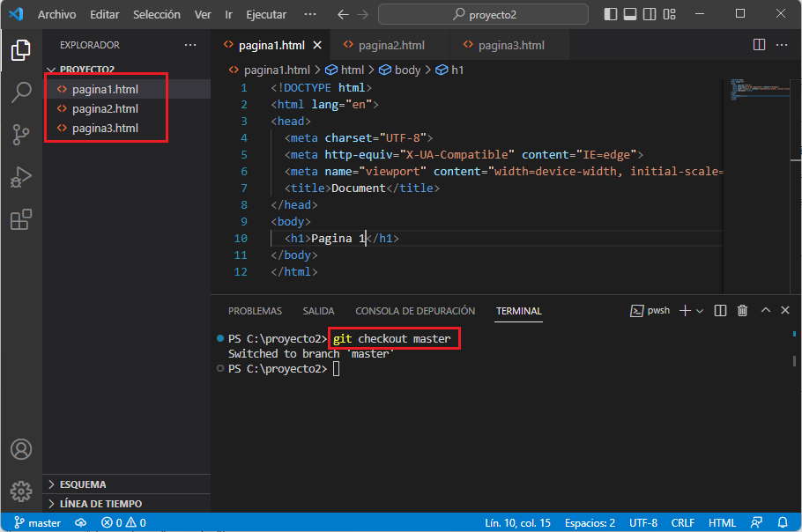Open the SALIDA panel tab

(x=318, y=311)
